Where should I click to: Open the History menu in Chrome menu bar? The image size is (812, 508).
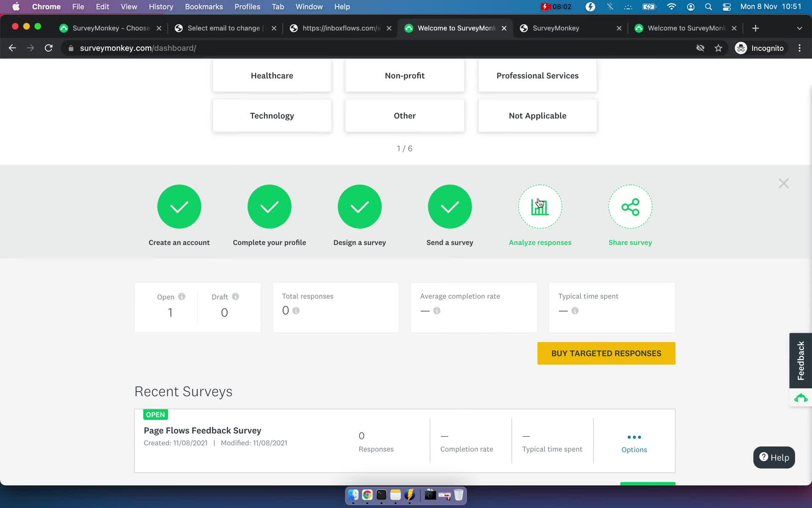point(161,6)
